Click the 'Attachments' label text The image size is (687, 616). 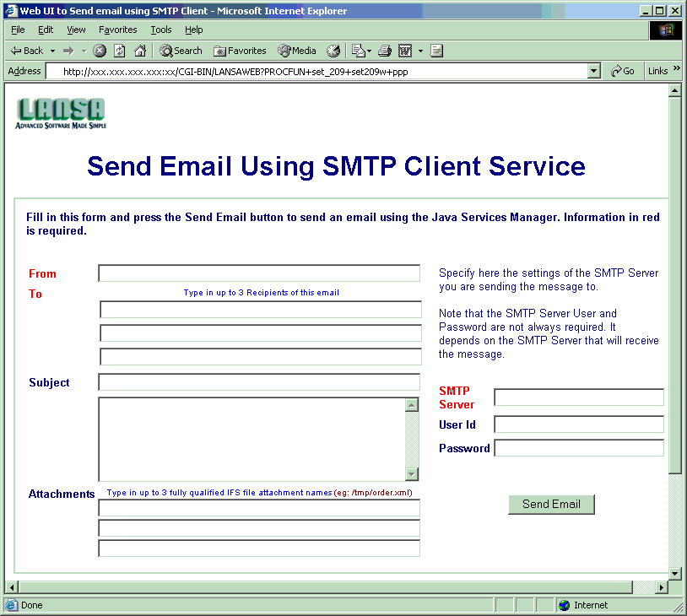tap(62, 494)
